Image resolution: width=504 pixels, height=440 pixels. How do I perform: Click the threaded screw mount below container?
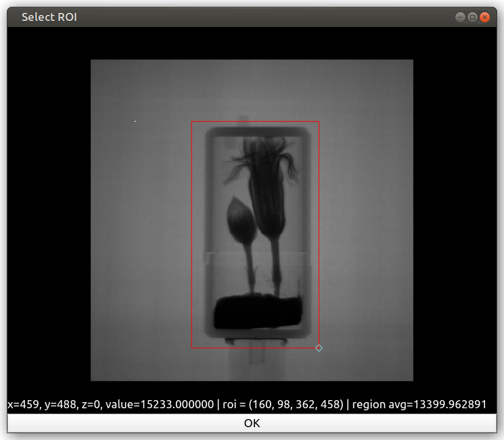(256, 353)
